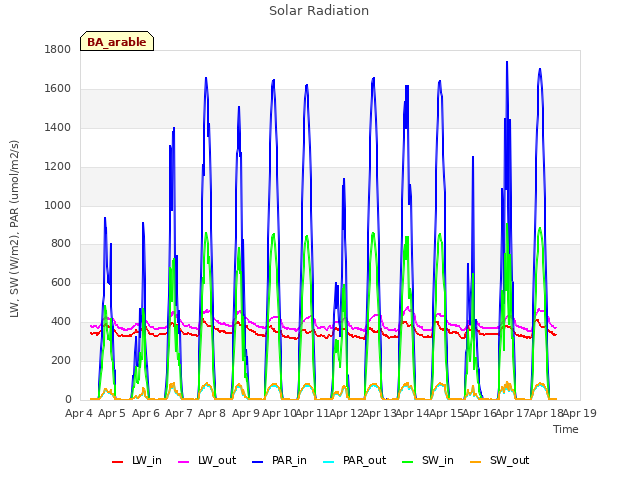Click the Apr 4 x-axis label
Image resolution: width=640 pixels, height=480 pixels.
(79, 413)
